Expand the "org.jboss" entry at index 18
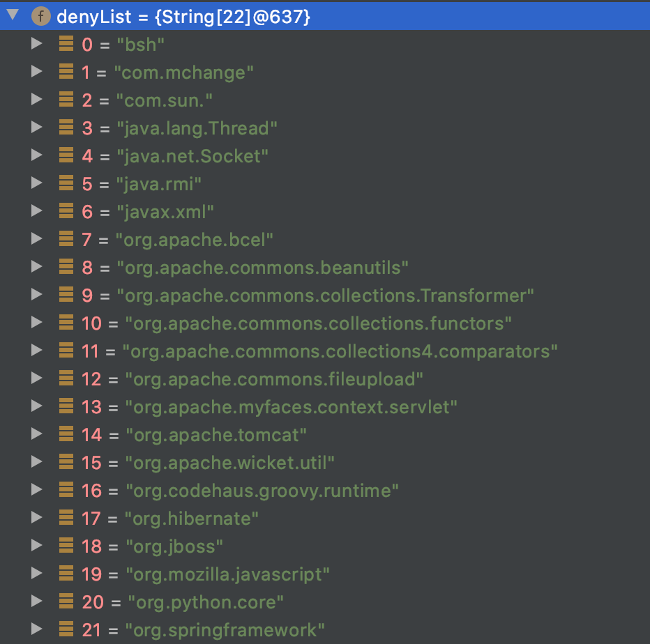Screen dimensions: 650x644 click(36, 546)
